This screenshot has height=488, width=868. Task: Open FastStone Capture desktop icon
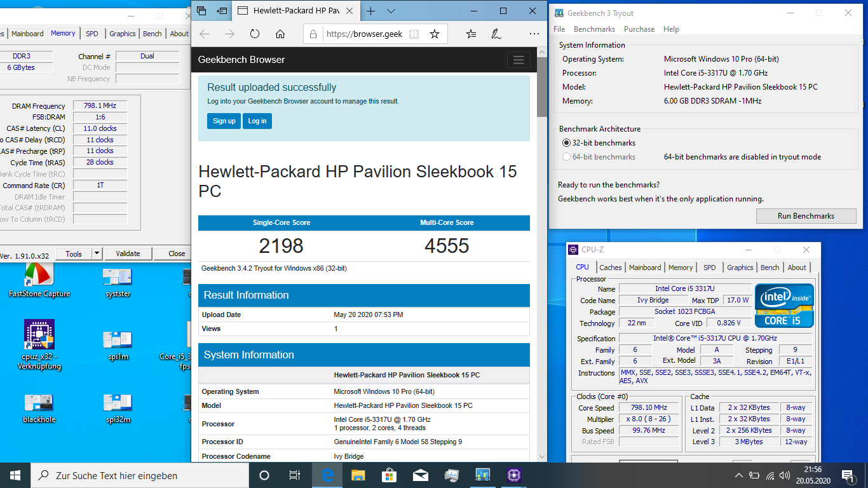point(39,280)
